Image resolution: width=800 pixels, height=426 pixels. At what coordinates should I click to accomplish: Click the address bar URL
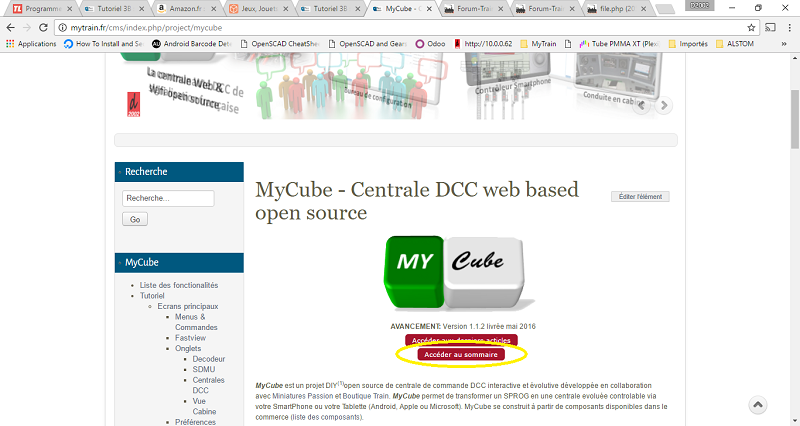[x=146, y=28]
